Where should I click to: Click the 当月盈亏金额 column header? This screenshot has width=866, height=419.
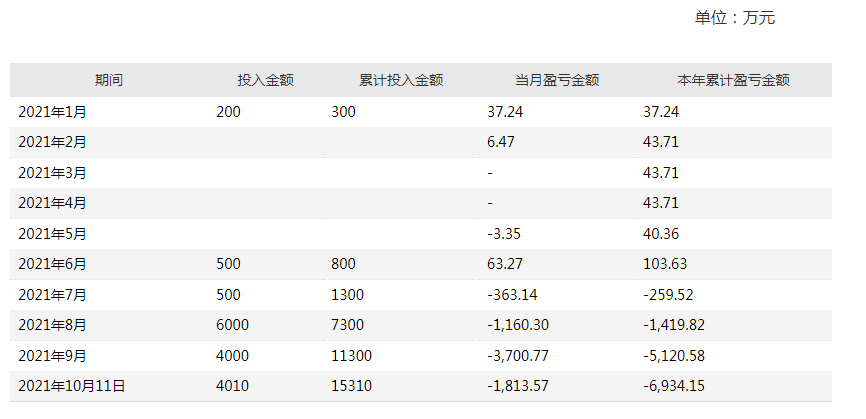(557, 80)
